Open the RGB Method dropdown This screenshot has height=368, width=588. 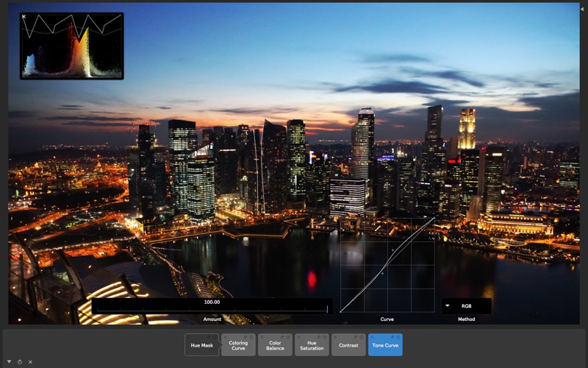[x=466, y=306]
